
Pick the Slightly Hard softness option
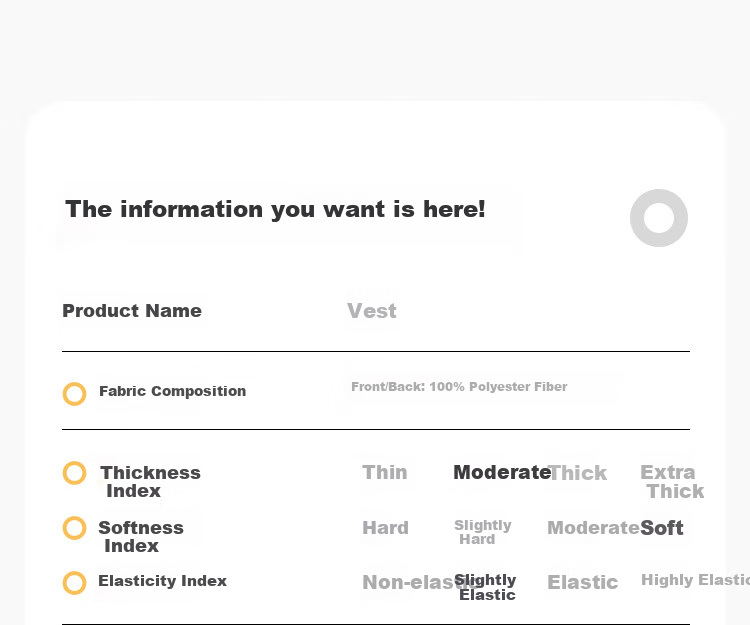[483, 532]
